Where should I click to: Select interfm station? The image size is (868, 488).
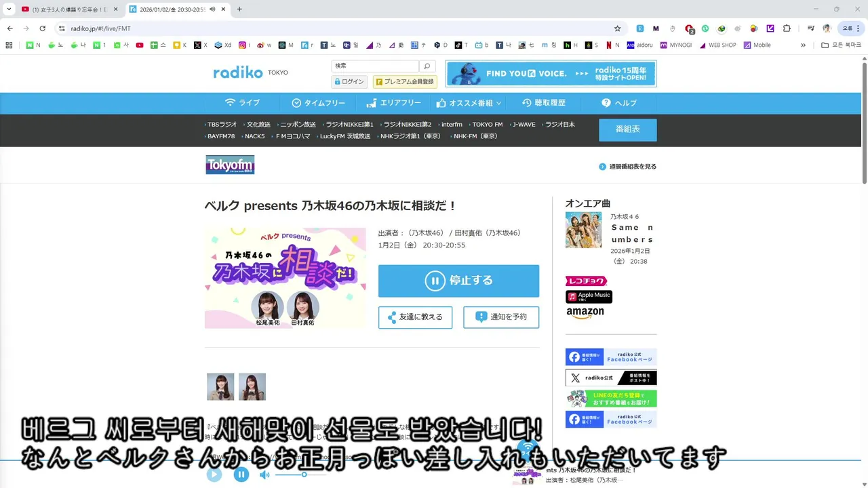(x=451, y=125)
